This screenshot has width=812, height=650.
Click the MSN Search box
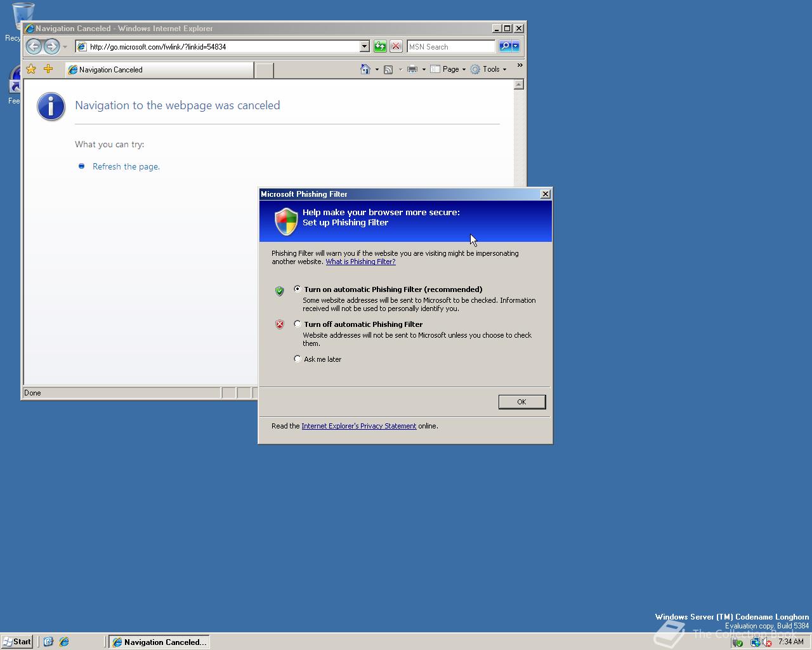pyautogui.click(x=451, y=46)
